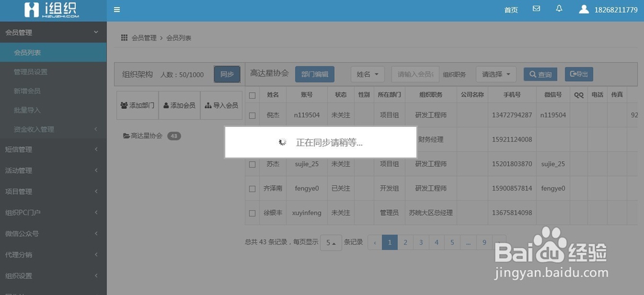Image resolution: width=644 pixels, height=295 pixels.
Task: Expand 活动管理 sidebar section
Action: coord(53,171)
